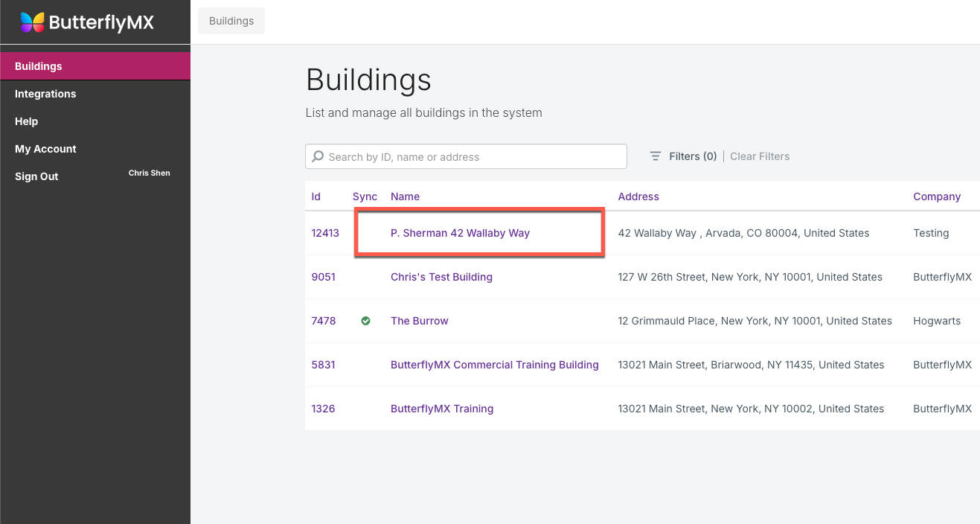Open The Burrow building link
The width and height of the screenshot is (980, 524).
tap(420, 321)
